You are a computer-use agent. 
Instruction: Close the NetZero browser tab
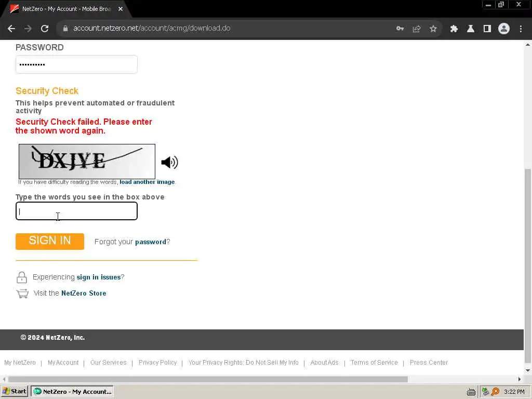pyautogui.click(x=121, y=9)
